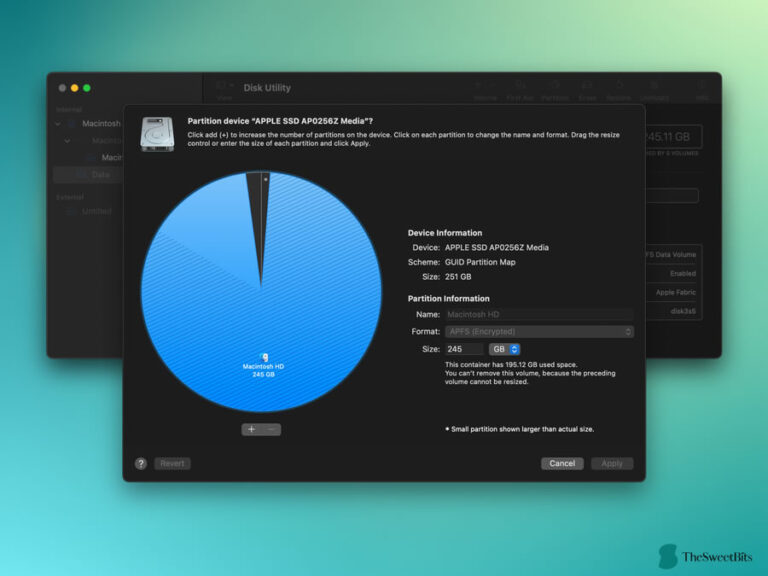The width and height of the screenshot is (768, 576).
Task: Collapse the top Macintosh disk in Disk Utility sidebar
Action: pyautogui.click(x=58, y=124)
